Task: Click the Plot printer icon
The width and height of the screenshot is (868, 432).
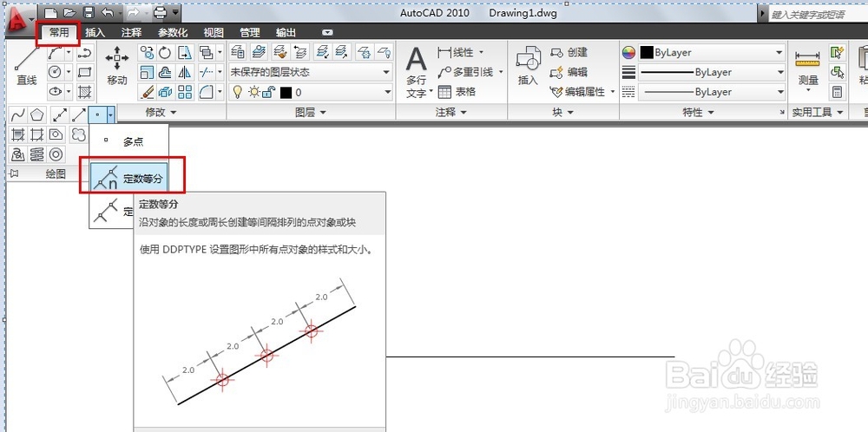Action: click(160, 12)
